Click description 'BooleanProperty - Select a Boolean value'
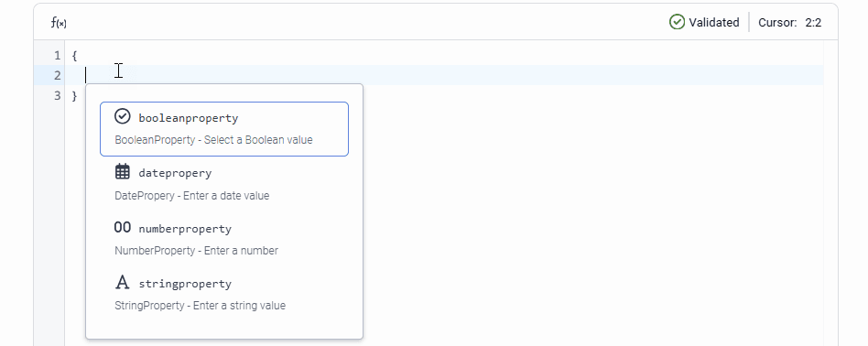 [213, 140]
